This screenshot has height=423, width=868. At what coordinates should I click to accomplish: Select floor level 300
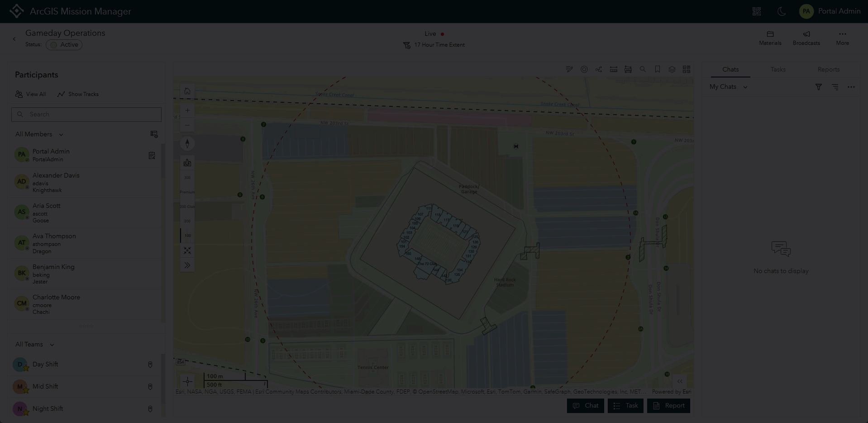click(x=187, y=178)
